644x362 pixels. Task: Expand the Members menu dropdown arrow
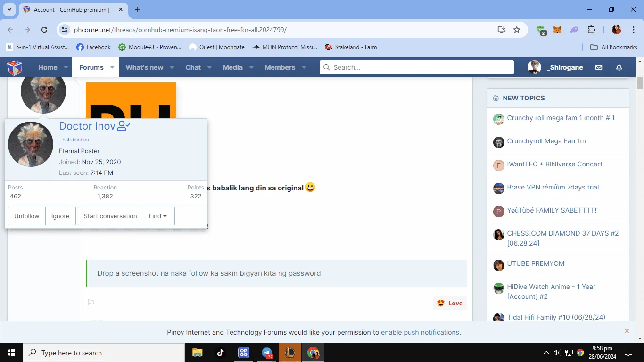pyautogui.click(x=304, y=67)
